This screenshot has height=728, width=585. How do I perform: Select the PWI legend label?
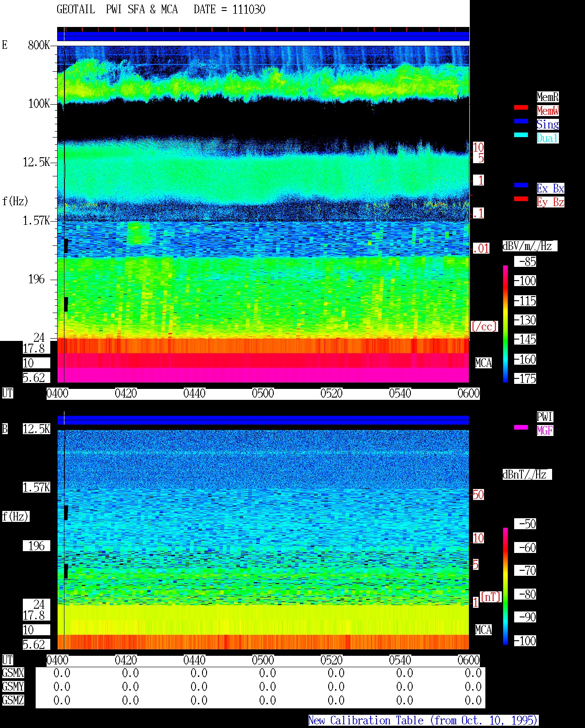tap(545, 417)
